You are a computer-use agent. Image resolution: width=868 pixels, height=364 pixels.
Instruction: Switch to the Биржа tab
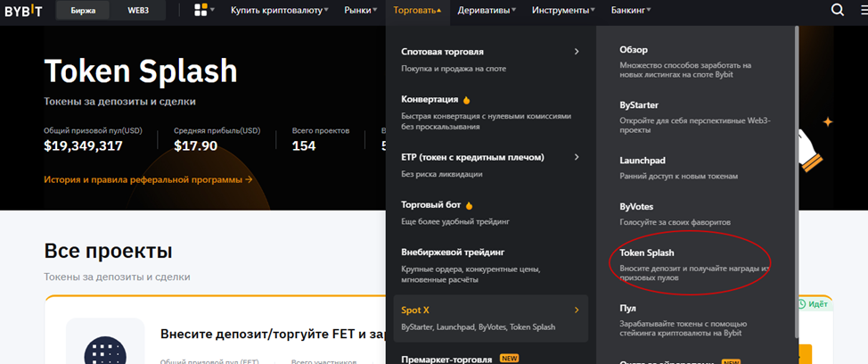pyautogui.click(x=83, y=11)
